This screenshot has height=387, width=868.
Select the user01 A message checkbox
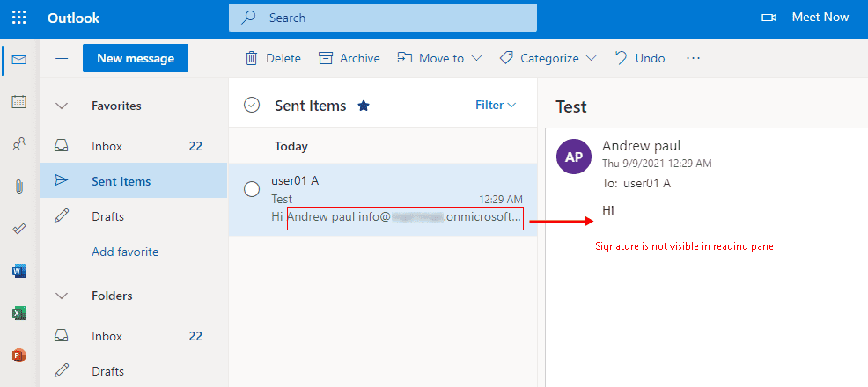tap(252, 189)
